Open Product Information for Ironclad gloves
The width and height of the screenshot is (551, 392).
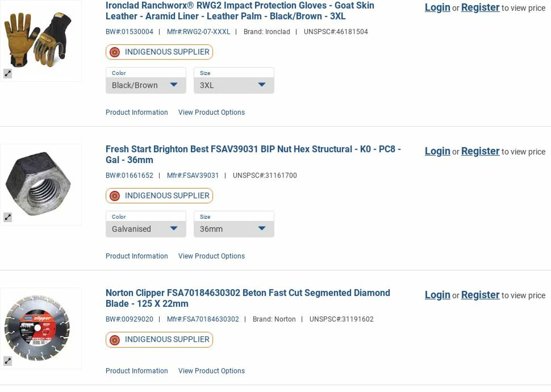point(137,112)
